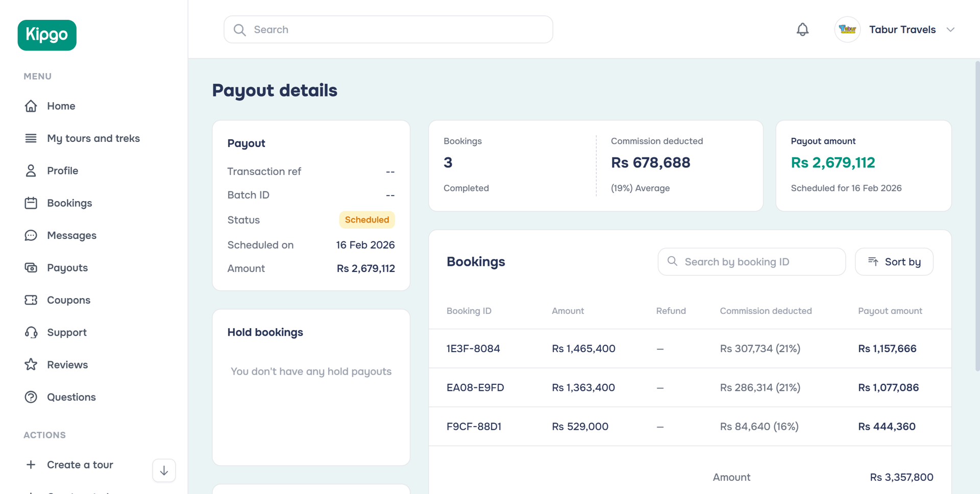Click the Bookings calendar icon
The height and width of the screenshot is (494, 980).
click(x=31, y=203)
